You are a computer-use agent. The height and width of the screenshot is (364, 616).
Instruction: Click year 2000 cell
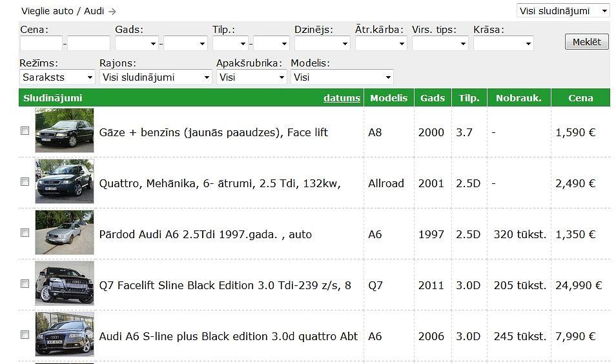tap(431, 132)
